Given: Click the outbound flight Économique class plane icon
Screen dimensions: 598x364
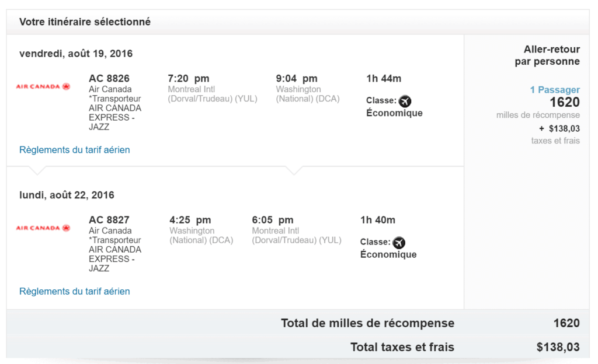Looking at the screenshot, I should point(405,101).
